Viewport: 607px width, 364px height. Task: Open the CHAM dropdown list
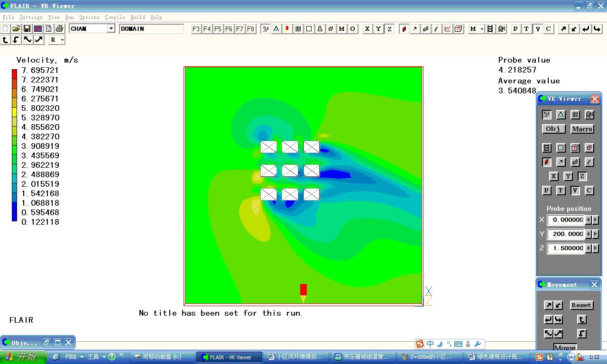click(111, 29)
